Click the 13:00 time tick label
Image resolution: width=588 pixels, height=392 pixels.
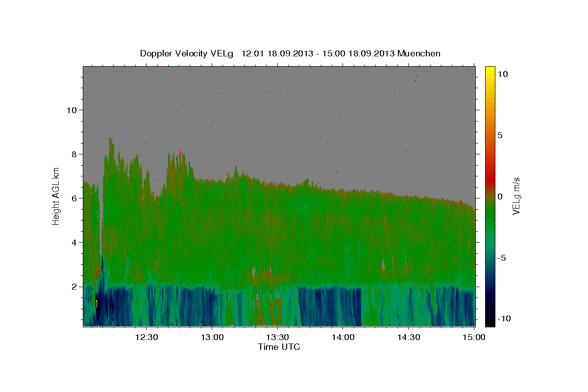(x=212, y=337)
